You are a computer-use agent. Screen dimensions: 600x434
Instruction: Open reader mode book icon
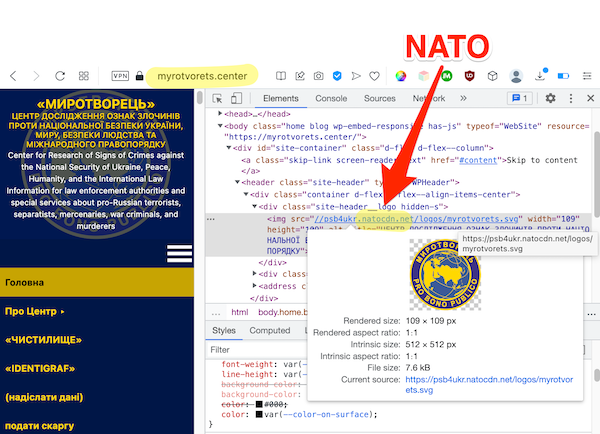coord(281,76)
